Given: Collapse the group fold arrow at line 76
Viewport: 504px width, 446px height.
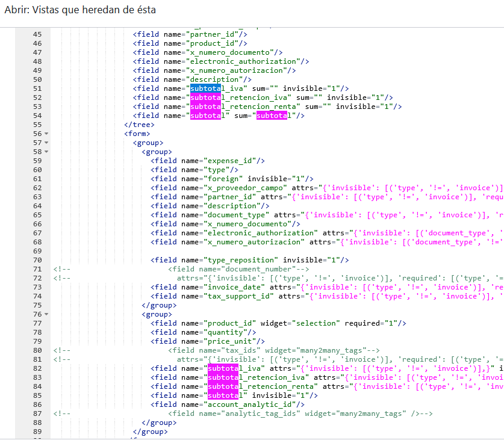Looking at the screenshot, I should coord(46,314).
